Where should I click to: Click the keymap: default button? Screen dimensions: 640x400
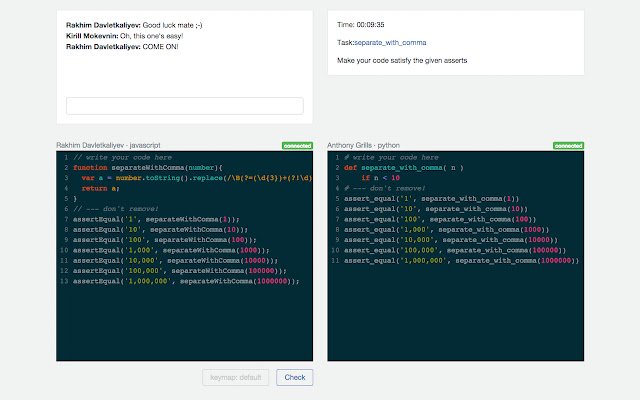tap(236, 377)
